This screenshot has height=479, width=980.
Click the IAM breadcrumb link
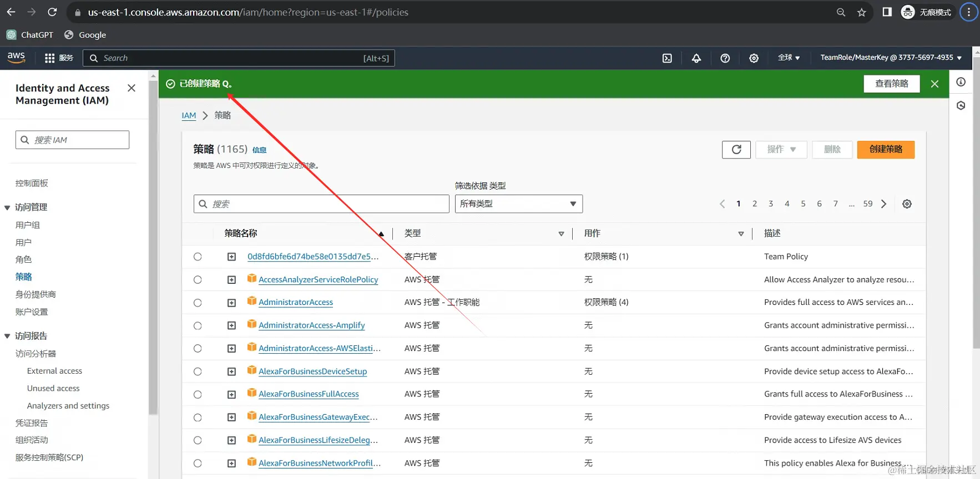(x=189, y=116)
